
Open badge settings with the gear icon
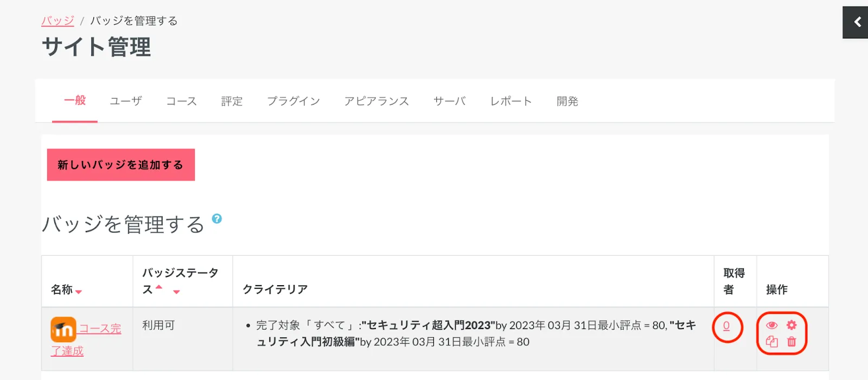(x=792, y=325)
